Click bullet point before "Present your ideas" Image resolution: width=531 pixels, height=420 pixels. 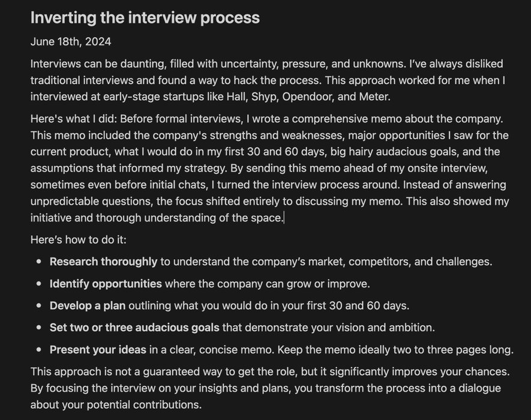click(39, 350)
